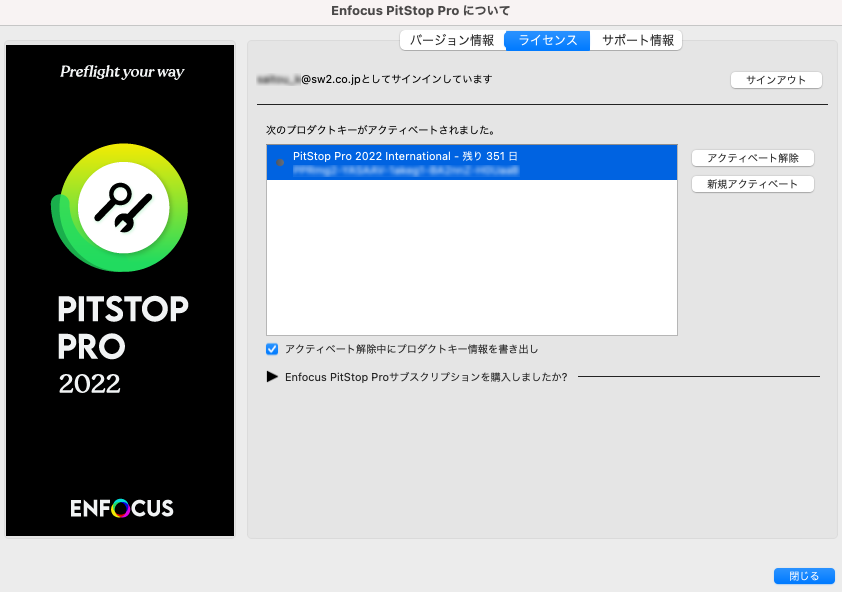842x592 pixels.
Task: Click 次のプロダクトキーがアクティベートされました label
Action: (381, 130)
